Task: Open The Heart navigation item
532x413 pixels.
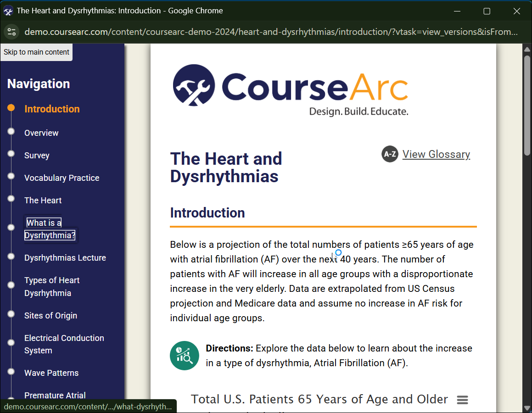Action: click(x=43, y=201)
